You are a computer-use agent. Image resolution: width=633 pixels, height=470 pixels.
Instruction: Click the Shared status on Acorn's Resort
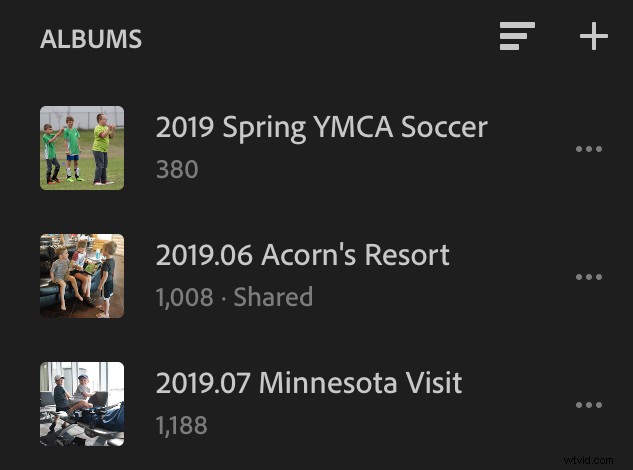click(273, 297)
